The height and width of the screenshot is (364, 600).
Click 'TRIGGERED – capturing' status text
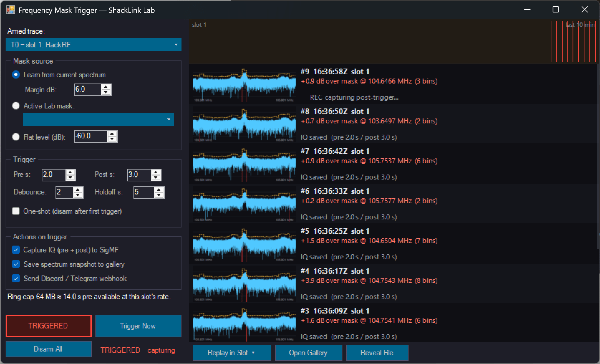pos(138,350)
